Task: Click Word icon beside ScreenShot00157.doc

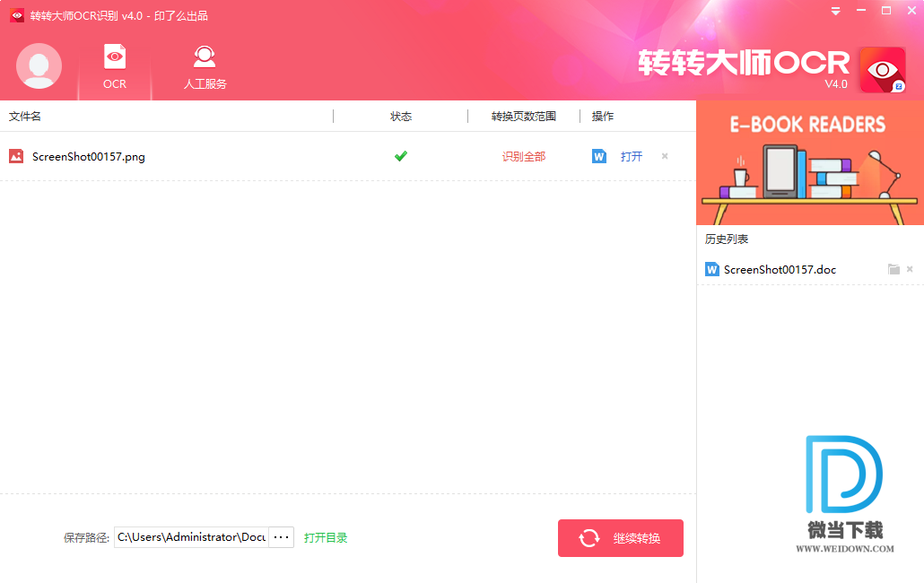Action: (712, 269)
